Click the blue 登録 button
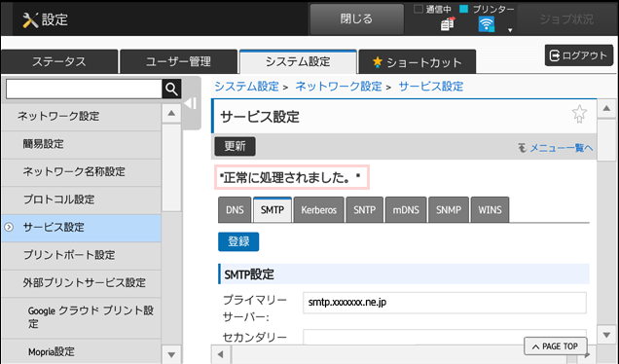The image size is (619, 364). pos(238,241)
